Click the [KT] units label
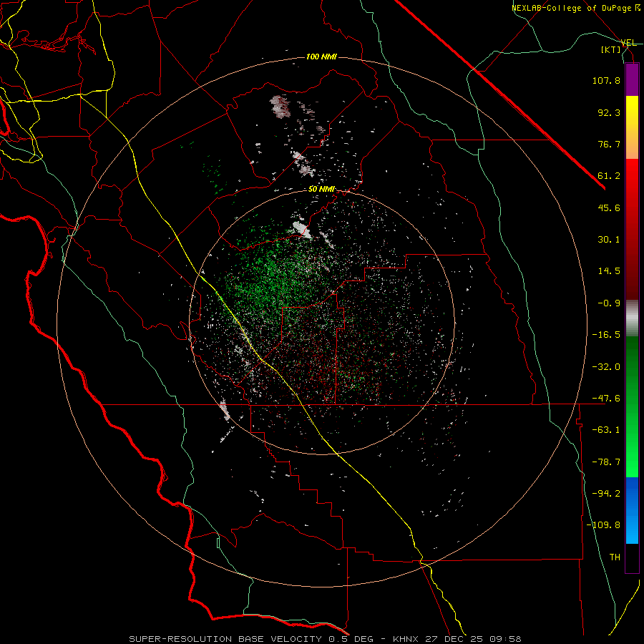Image resolution: width=644 pixels, height=644 pixels. pos(611,49)
